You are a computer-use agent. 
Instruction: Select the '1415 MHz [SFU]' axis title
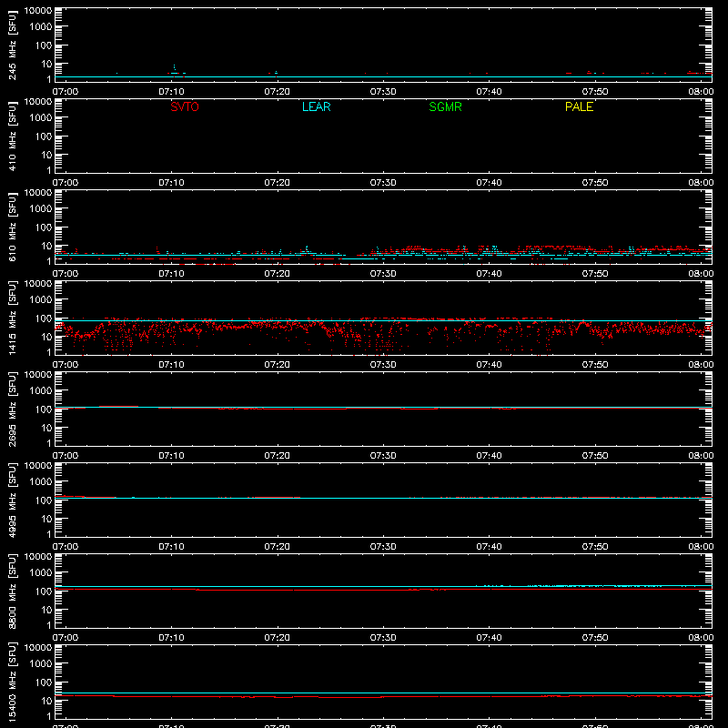(x=12, y=318)
